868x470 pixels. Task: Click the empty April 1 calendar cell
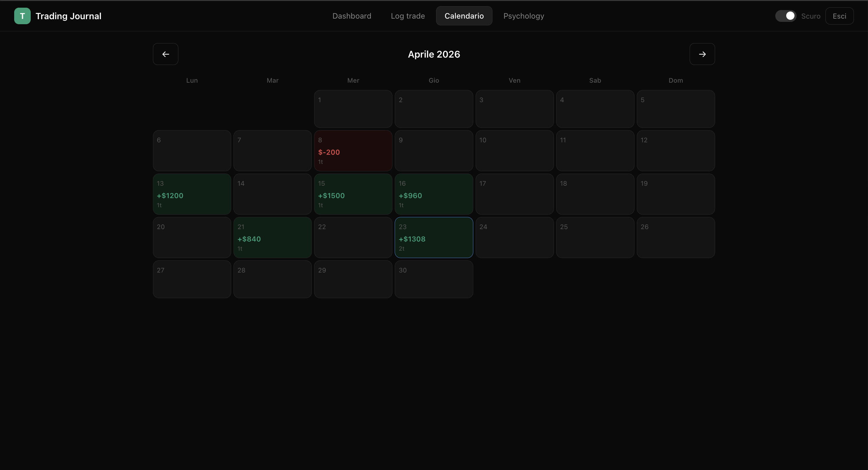point(353,109)
